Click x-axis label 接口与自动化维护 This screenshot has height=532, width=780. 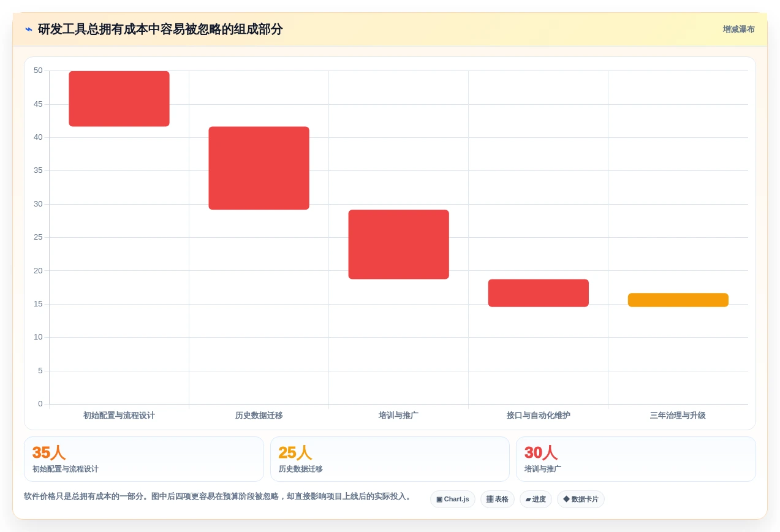tap(538, 416)
